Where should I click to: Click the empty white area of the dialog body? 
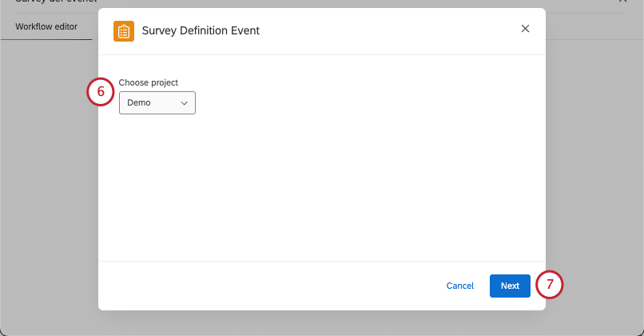320,192
